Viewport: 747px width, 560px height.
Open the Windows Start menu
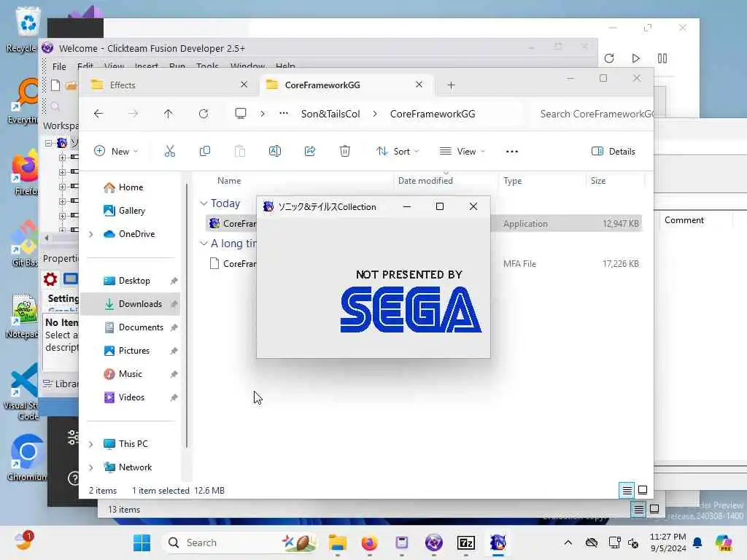142,542
